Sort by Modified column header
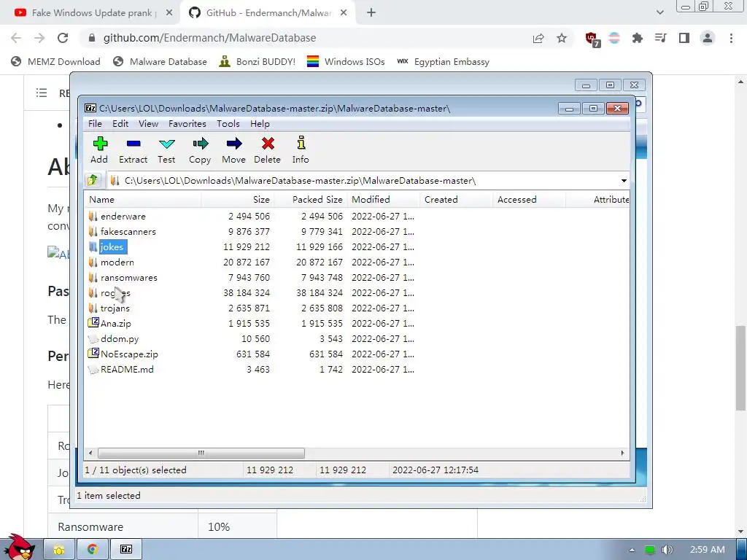 click(x=384, y=200)
